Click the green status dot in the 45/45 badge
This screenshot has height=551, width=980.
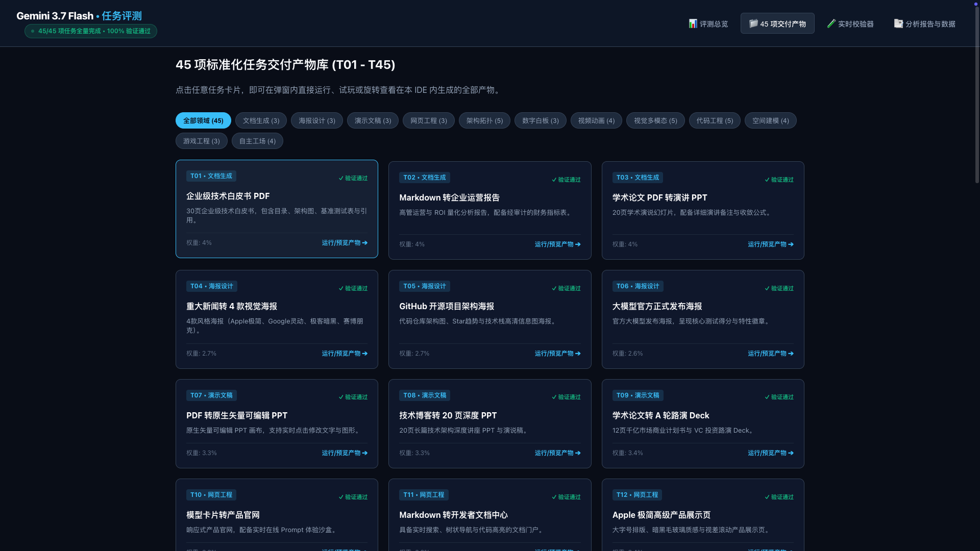point(33,31)
